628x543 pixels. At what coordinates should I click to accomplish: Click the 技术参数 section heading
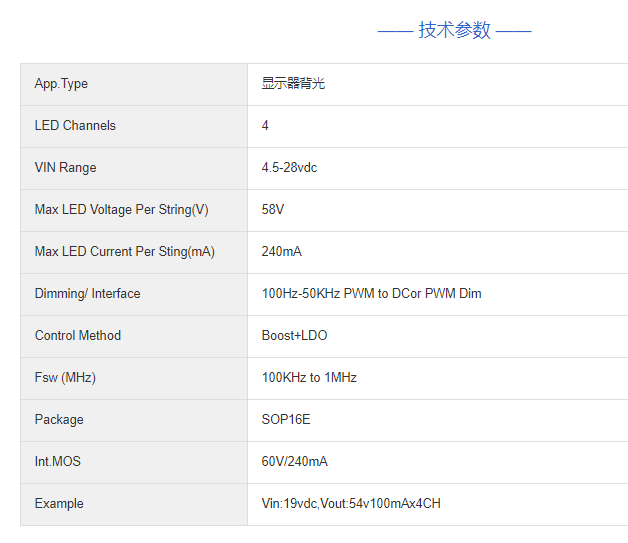[454, 30]
